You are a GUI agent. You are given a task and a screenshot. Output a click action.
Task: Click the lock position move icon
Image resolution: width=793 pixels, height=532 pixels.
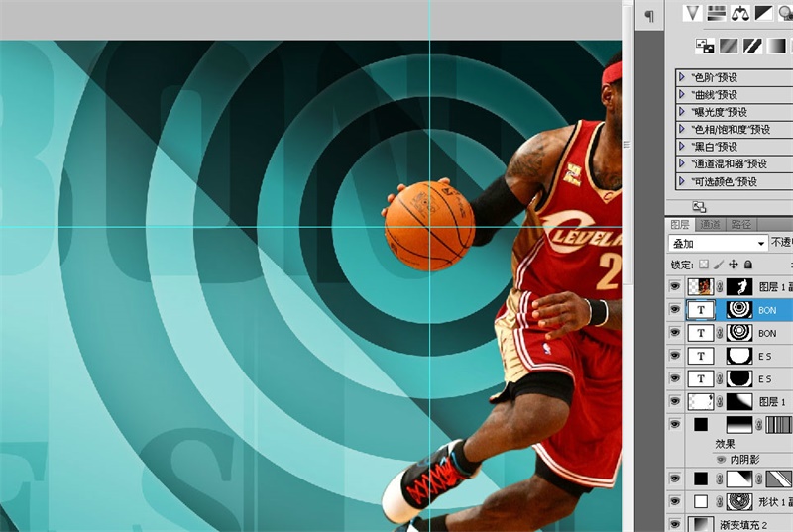(x=734, y=265)
